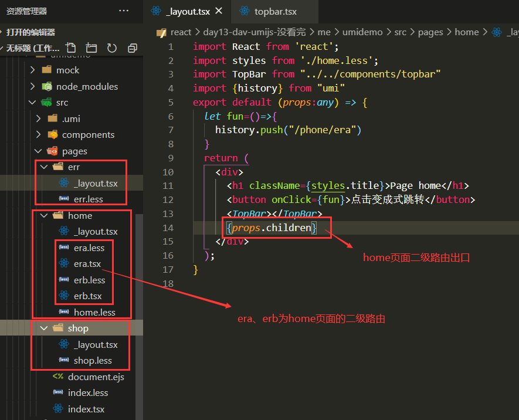The width and height of the screenshot is (519, 420).
Task: Collapse the shop folder
Action: [x=44, y=328]
